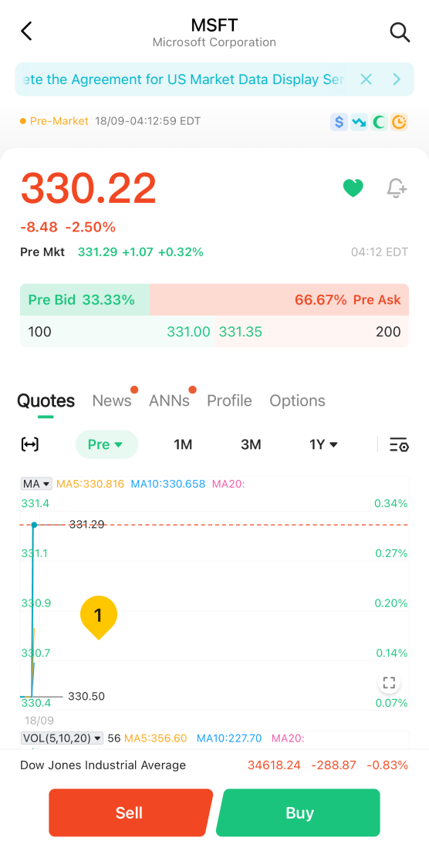Tap the red Sell button
Image resolution: width=429 pixels, height=868 pixels.
pos(130,812)
